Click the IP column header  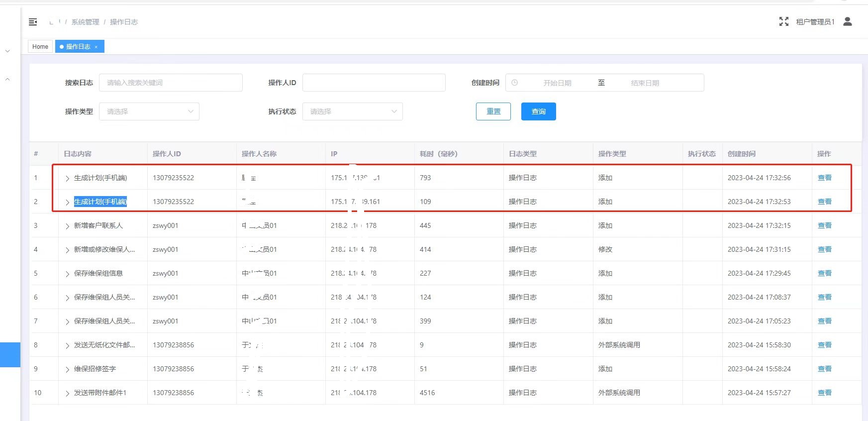point(334,154)
